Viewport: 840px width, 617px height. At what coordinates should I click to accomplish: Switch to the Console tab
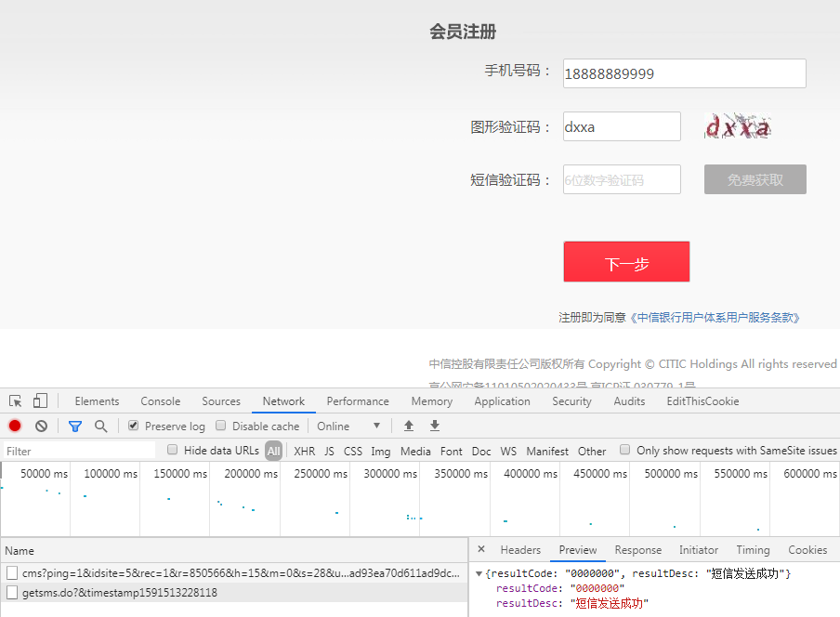(160, 401)
